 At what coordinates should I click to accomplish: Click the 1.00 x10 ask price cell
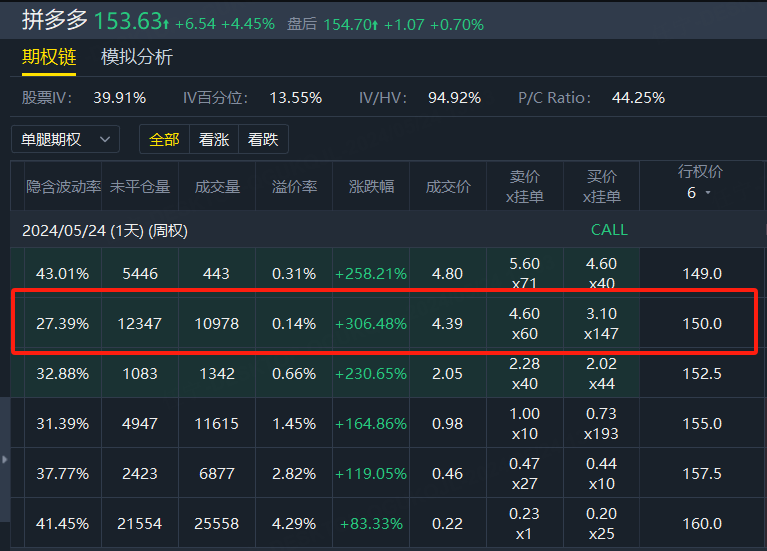pyautogui.click(x=524, y=423)
